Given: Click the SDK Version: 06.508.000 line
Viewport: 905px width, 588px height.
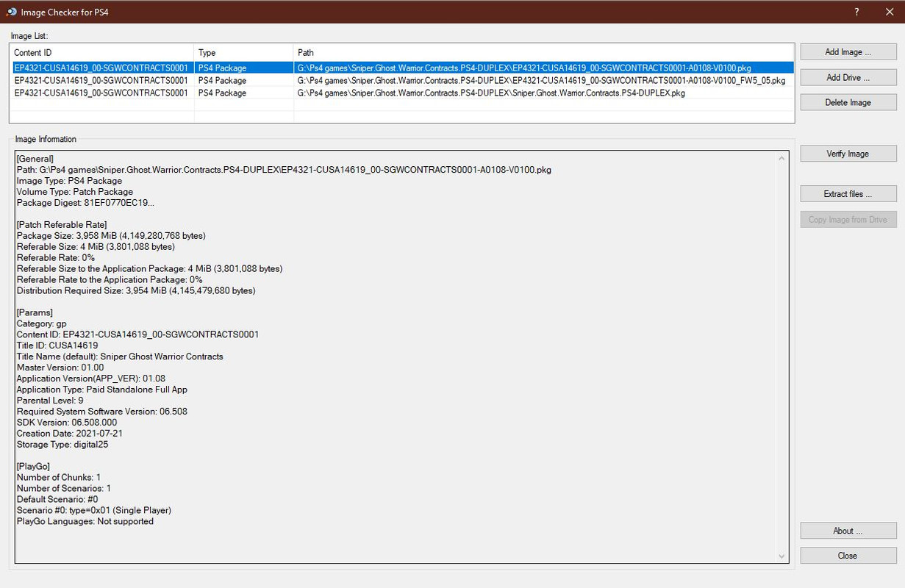Looking at the screenshot, I should point(67,423).
